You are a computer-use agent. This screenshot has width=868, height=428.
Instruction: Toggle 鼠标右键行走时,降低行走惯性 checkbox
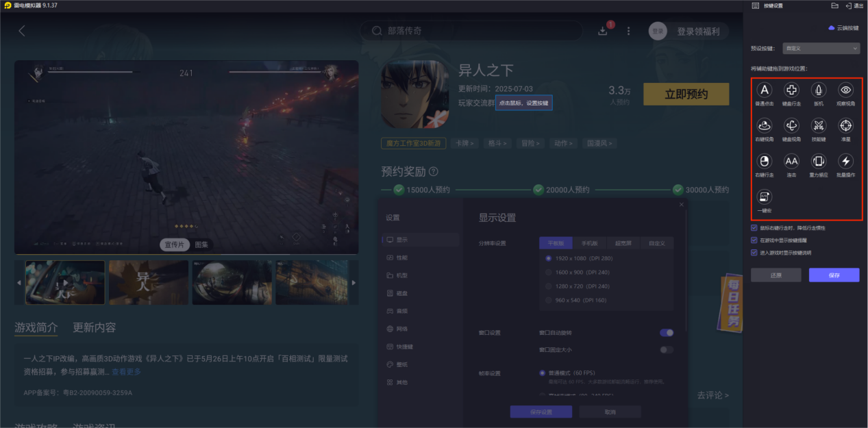point(754,228)
